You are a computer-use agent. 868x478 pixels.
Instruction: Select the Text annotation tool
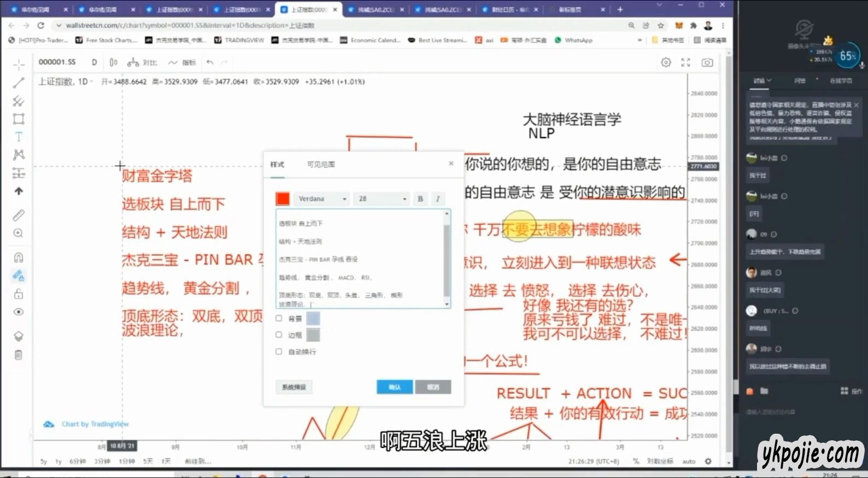click(x=19, y=137)
